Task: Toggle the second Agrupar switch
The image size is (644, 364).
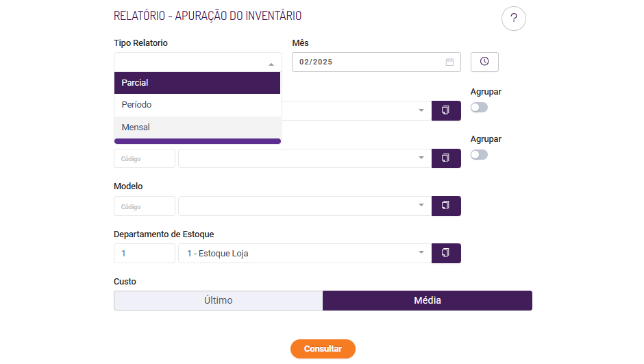Action: point(479,155)
